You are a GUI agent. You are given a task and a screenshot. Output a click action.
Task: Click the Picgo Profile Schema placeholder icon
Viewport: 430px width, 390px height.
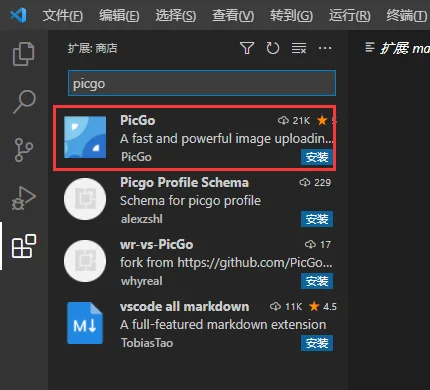[x=85, y=199]
